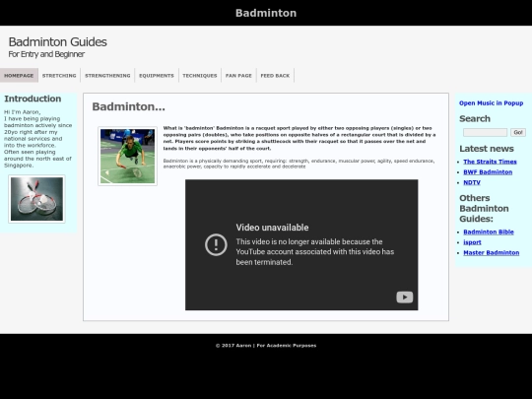
Task: Open The Straits Times news link
Action: pos(490,162)
